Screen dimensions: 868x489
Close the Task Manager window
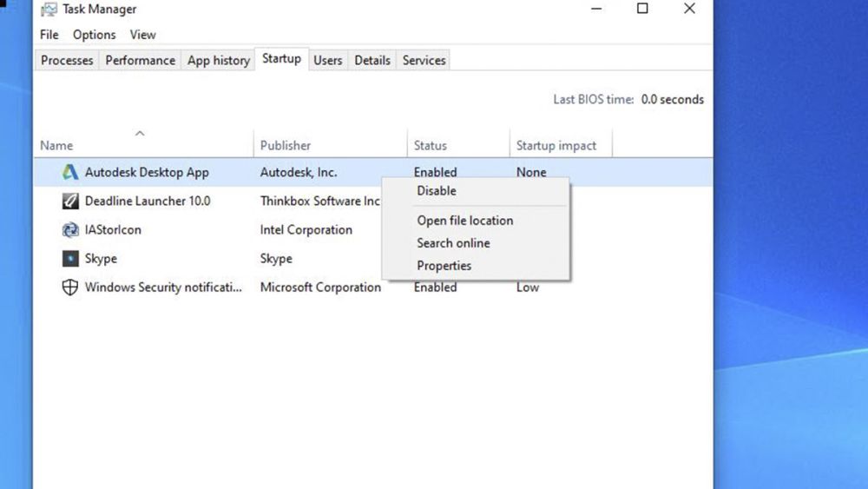point(689,9)
